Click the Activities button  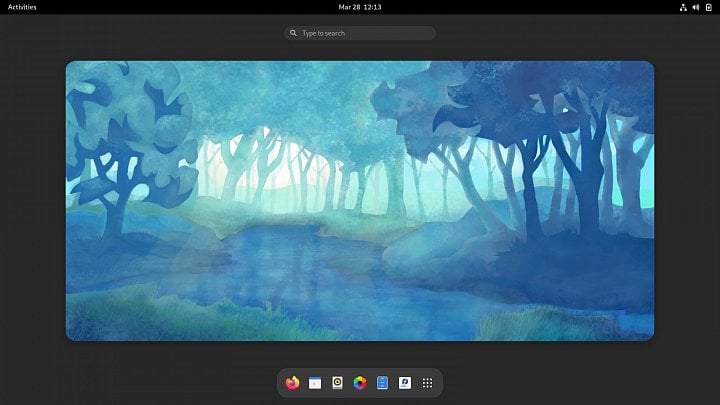[x=22, y=7]
